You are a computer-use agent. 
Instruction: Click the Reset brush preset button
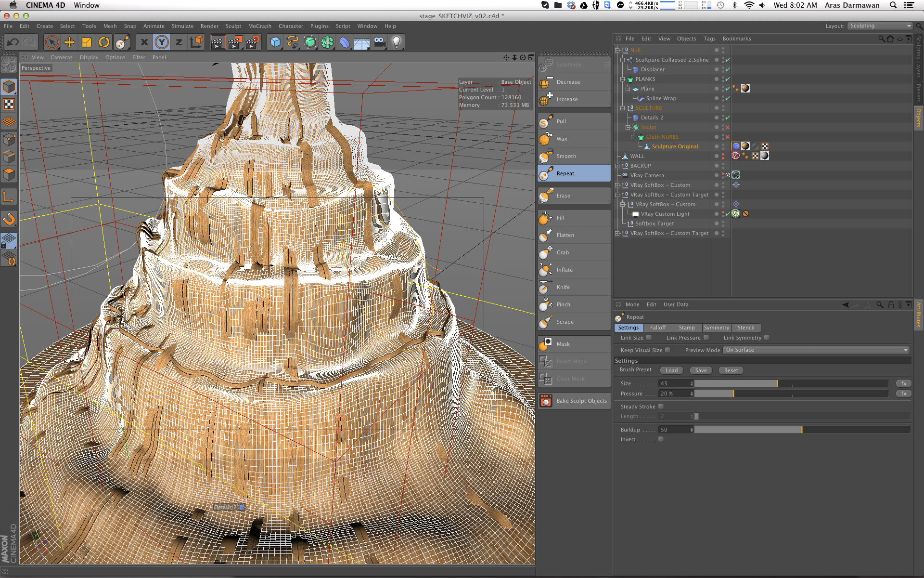tap(731, 370)
